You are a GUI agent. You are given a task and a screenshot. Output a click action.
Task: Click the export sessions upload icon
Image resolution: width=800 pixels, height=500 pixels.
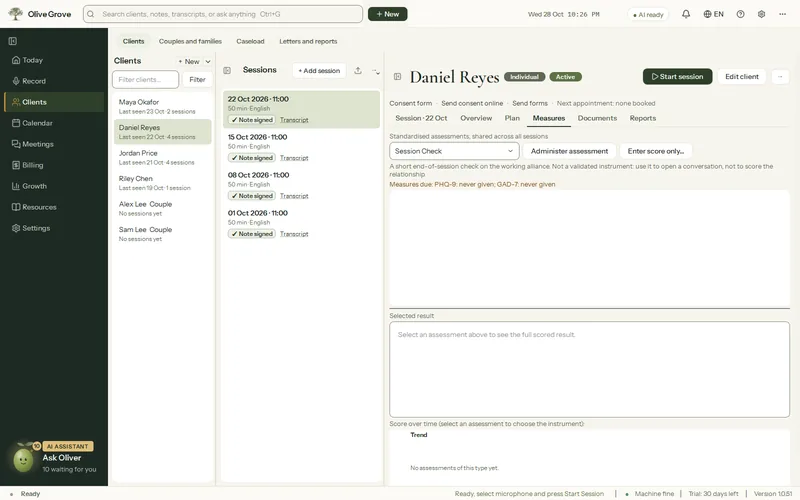[358, 70]
